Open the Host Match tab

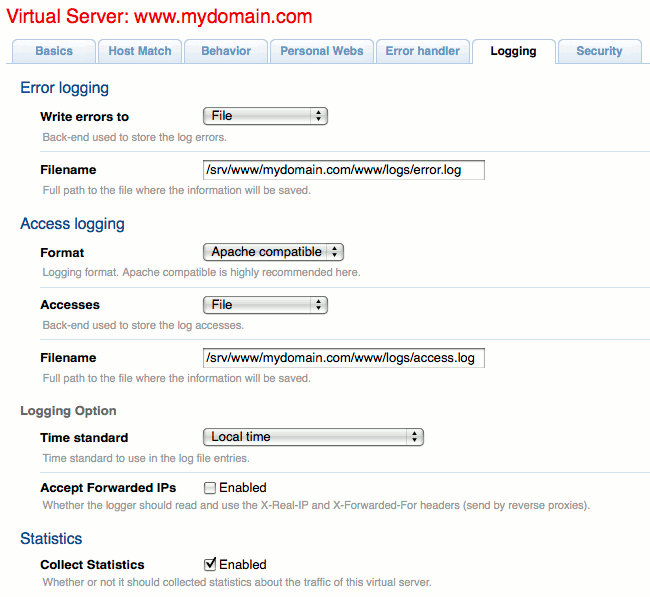[x=140, y=51]
